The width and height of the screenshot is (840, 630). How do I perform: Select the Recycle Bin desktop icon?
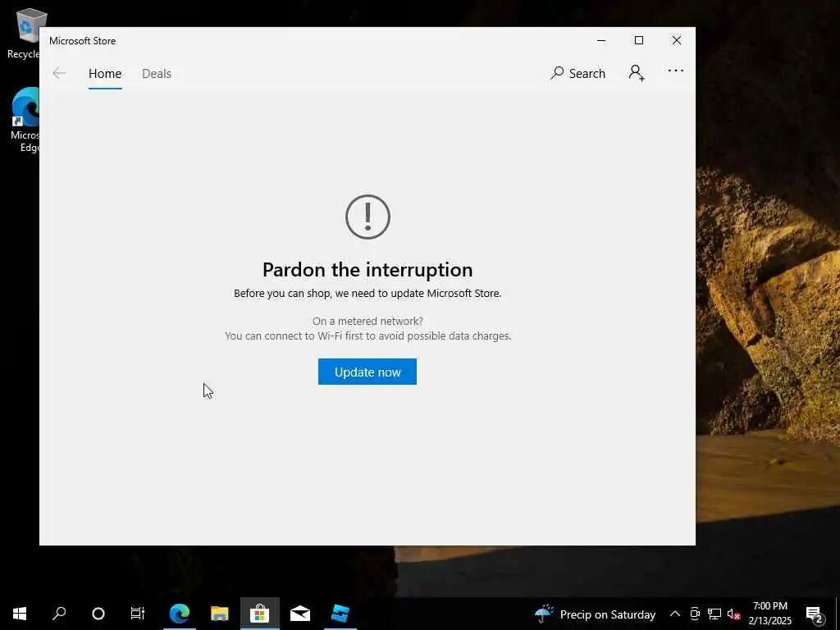[x=24, y=34]
